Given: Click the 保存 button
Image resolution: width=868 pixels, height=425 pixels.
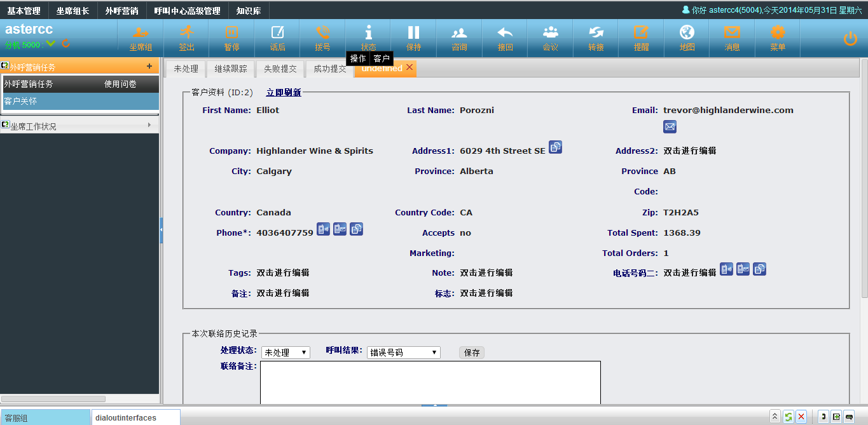Looking at the screenshot, I should 472,353.
